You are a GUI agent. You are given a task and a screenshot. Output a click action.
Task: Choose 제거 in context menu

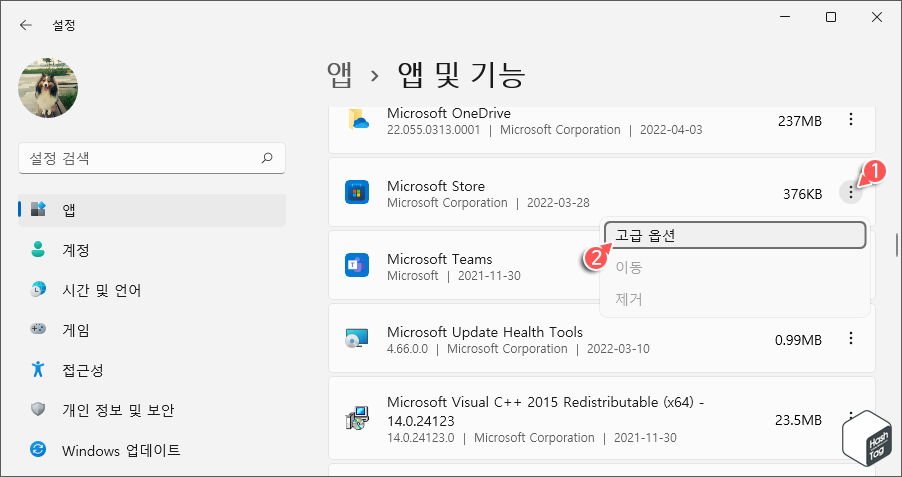point(735,300)
